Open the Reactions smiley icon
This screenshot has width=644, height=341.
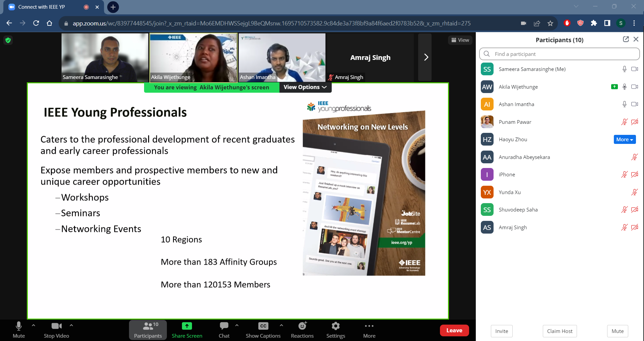(x=302, y=326)
